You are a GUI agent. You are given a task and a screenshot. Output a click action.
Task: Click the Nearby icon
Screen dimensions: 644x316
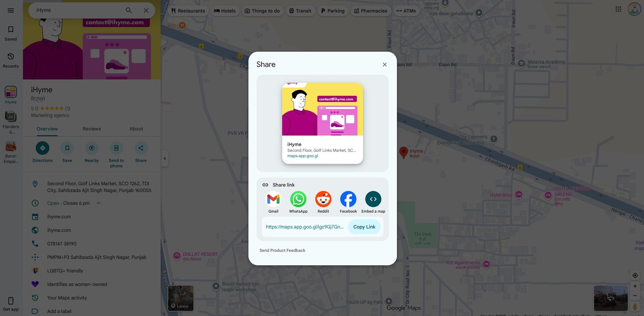click(92, 148)
